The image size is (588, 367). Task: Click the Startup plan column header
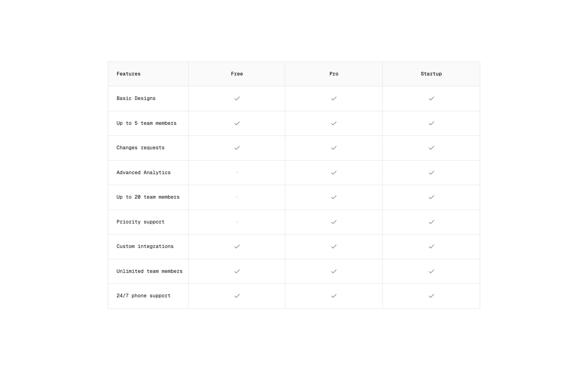[431, 74]
